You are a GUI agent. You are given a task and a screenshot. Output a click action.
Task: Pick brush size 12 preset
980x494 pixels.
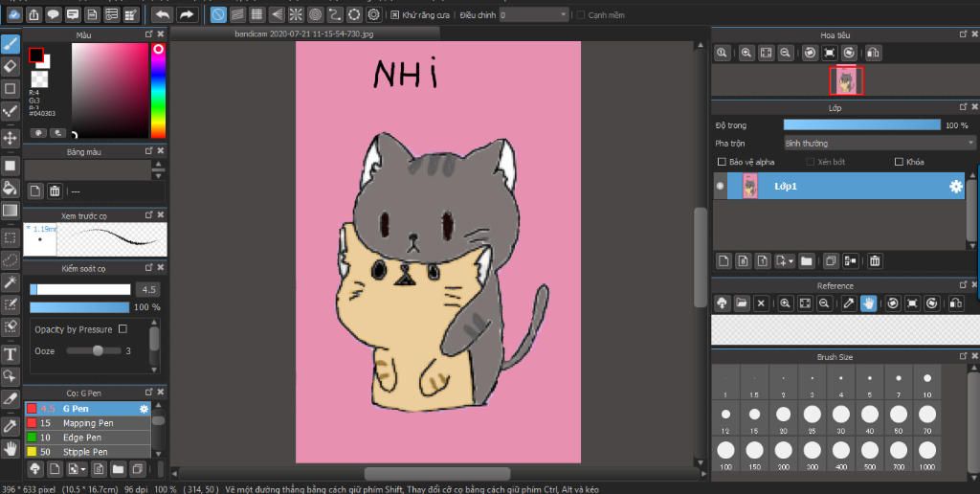tap(725, 417)
